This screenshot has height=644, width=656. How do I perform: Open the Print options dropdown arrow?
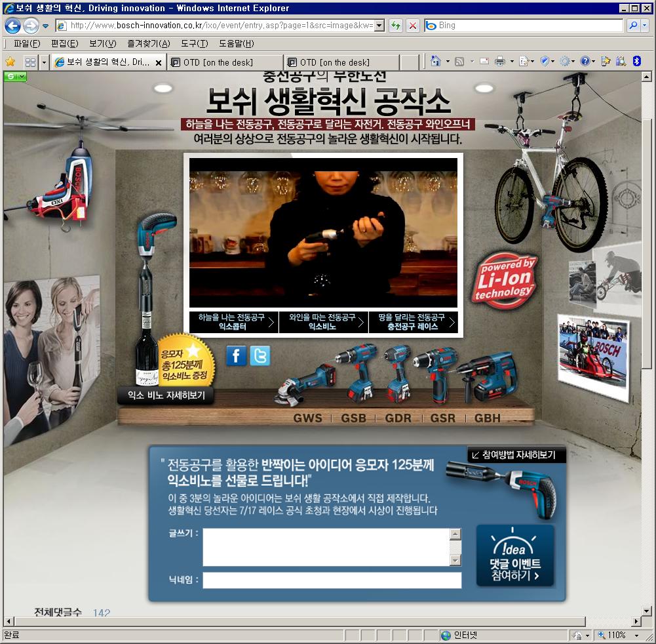(512, 62)
